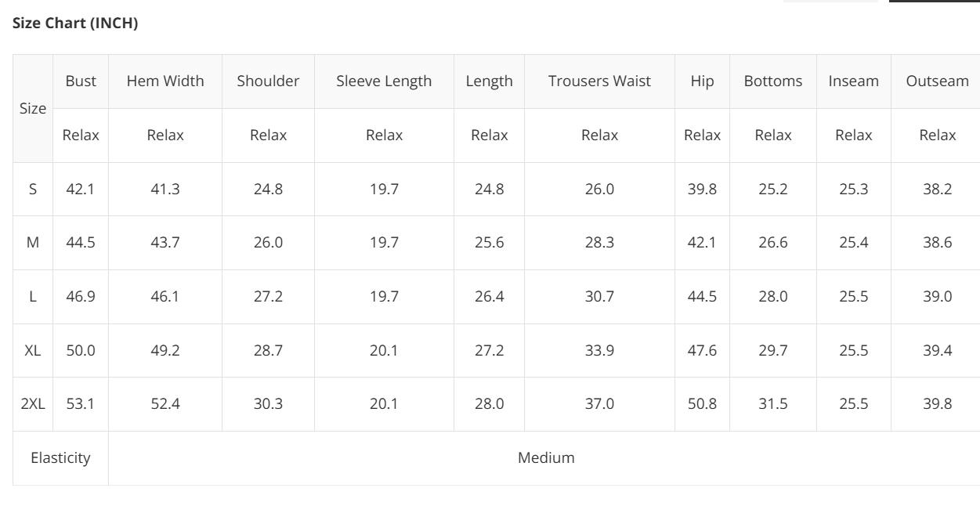Select the Size header cell
The width and height of the screenshot is (980, 506).
(x=33, y=108)
